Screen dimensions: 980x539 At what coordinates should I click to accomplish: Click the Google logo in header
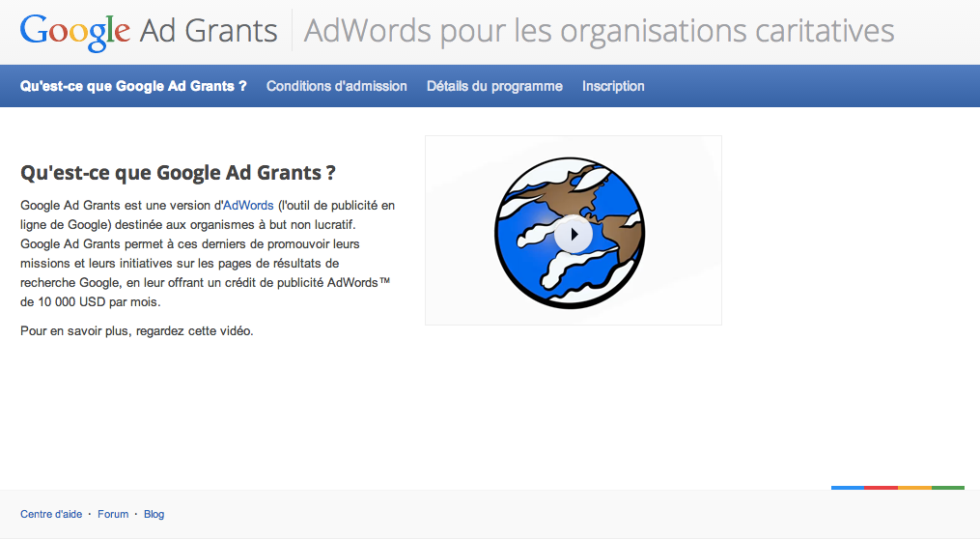[x=75, y=31]
